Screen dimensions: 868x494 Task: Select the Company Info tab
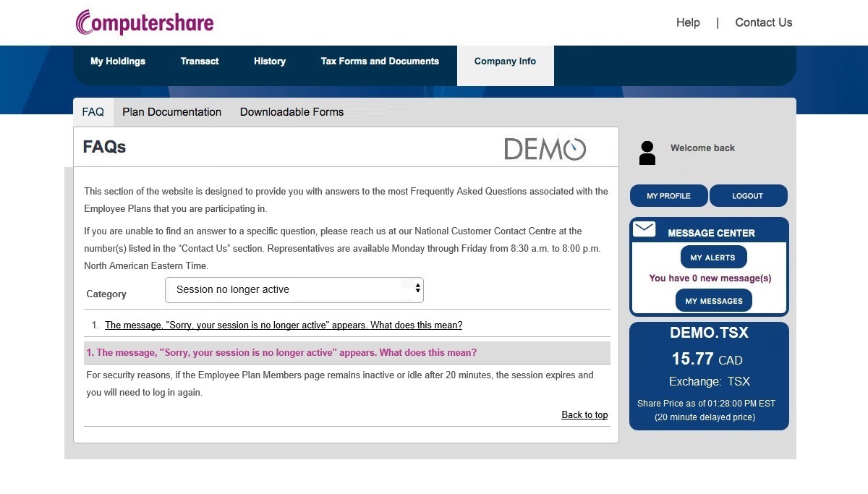pyautogui.click(x=505, y=61)
